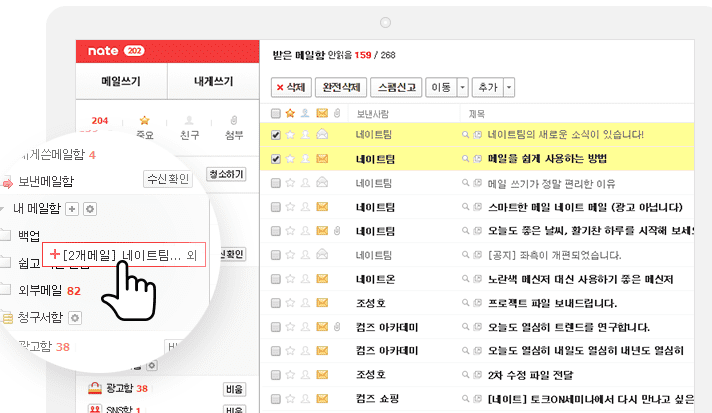The height and width of the screenshot is (413, 712).
Task: Star the 네이트팀의 새로운 소식이 있습니다 mail
Action: tap(290, 134)
